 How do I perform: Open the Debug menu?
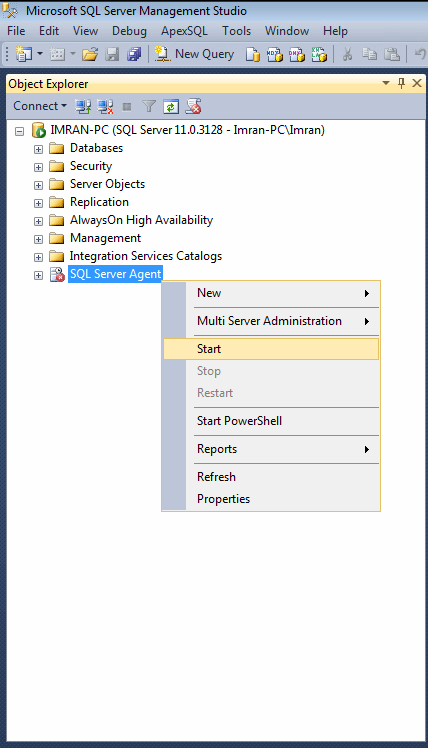click(129, 31)
